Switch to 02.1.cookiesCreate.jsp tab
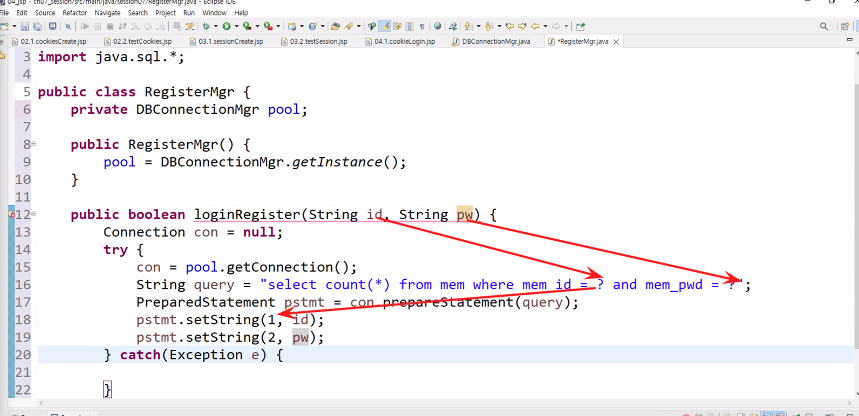This screenshot has height=416, width=859. coord(48,42)
